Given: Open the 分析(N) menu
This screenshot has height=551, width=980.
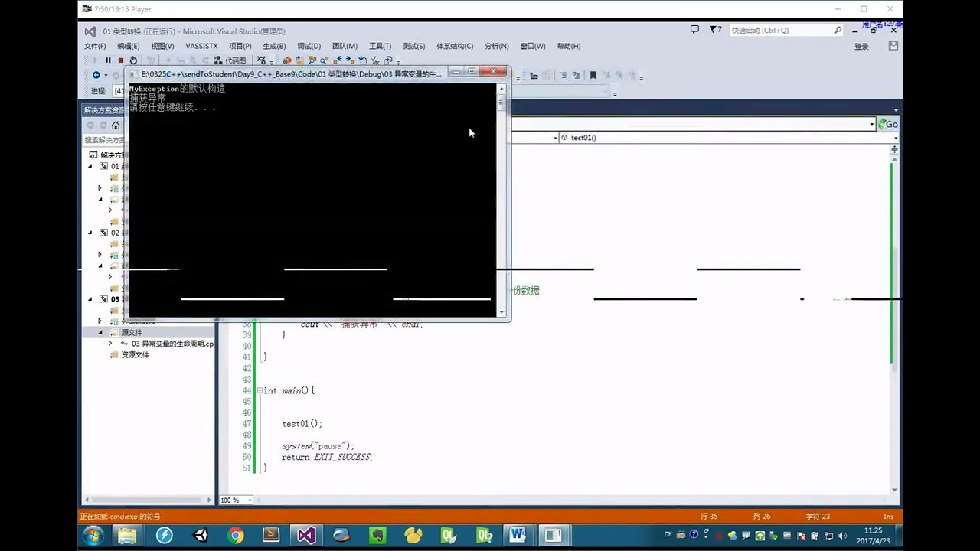Looking at the screenshot, I should (496, 47).
